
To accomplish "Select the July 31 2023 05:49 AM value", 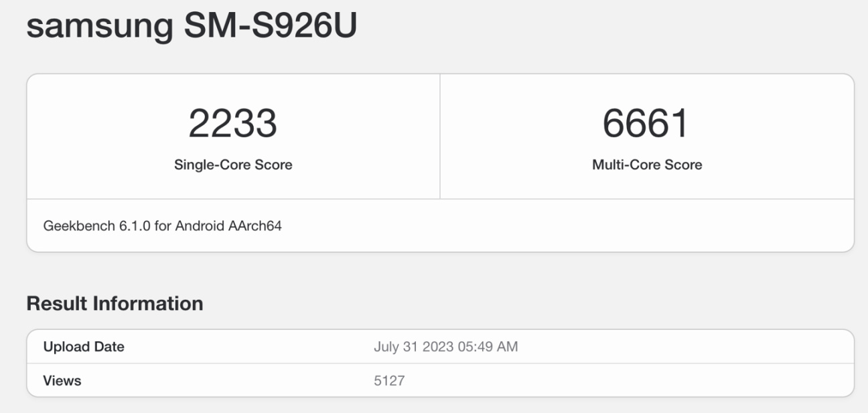I will click(445, 347).
